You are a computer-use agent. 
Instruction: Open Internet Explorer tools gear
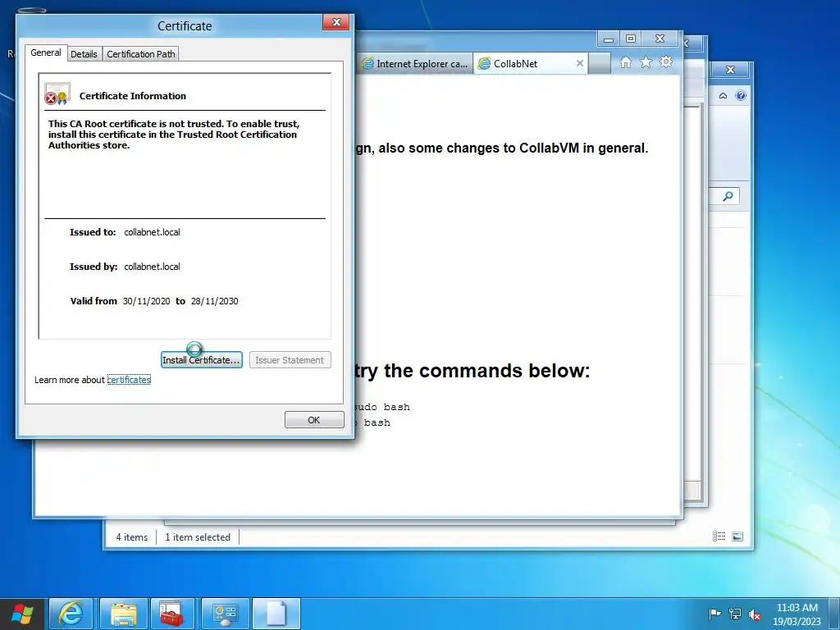tap(666, 62)
